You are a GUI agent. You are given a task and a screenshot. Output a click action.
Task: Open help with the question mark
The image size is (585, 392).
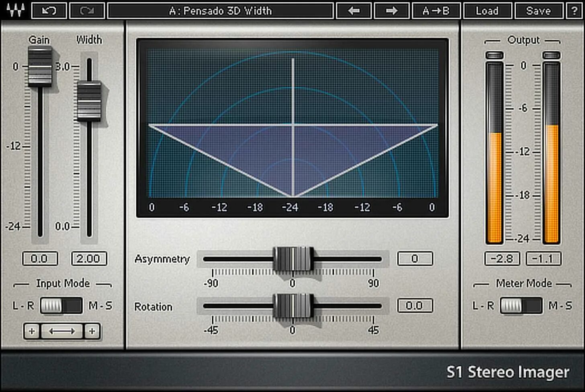[x=574, y=10]
